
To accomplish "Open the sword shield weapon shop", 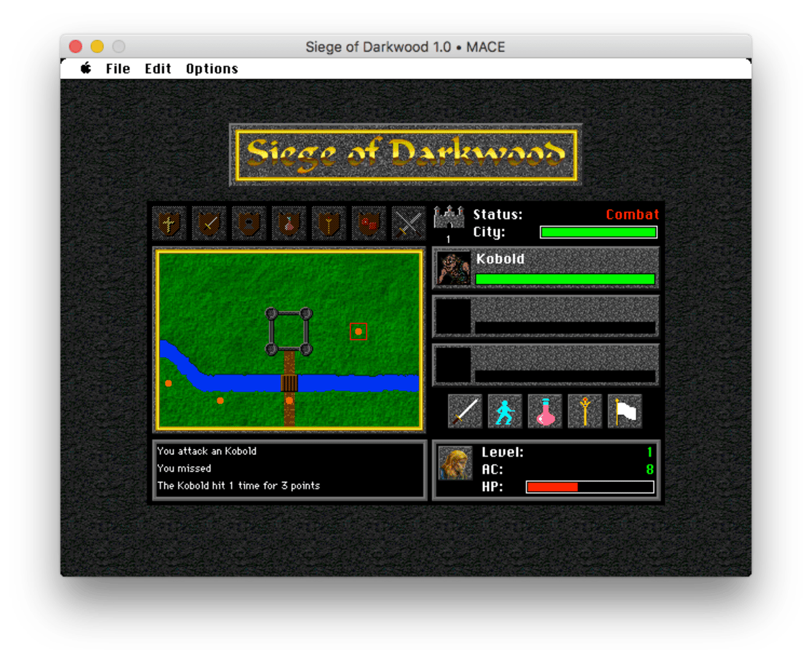I will 209,223.
